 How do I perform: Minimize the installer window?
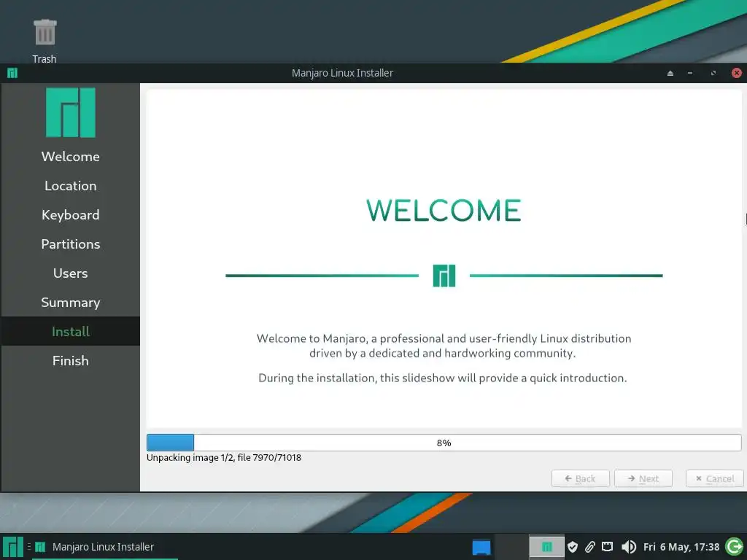pyautogui.click(x=690, y=73)
